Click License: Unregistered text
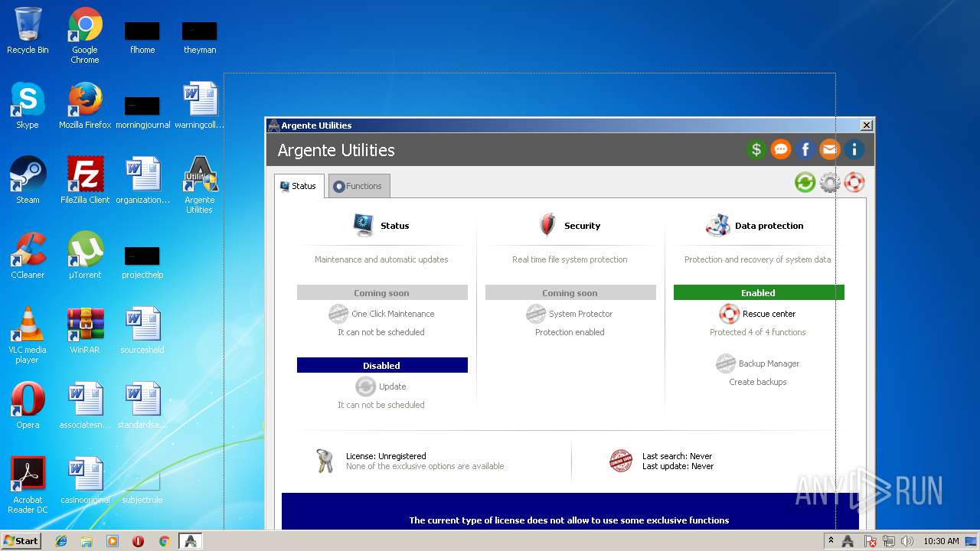This screenshot has height=551, width=980. tap(386, 456)
